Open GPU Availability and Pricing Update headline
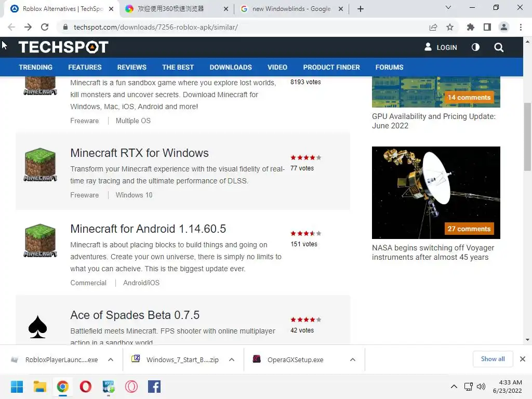The image size is (532, 399). click(x=434, y=121)
